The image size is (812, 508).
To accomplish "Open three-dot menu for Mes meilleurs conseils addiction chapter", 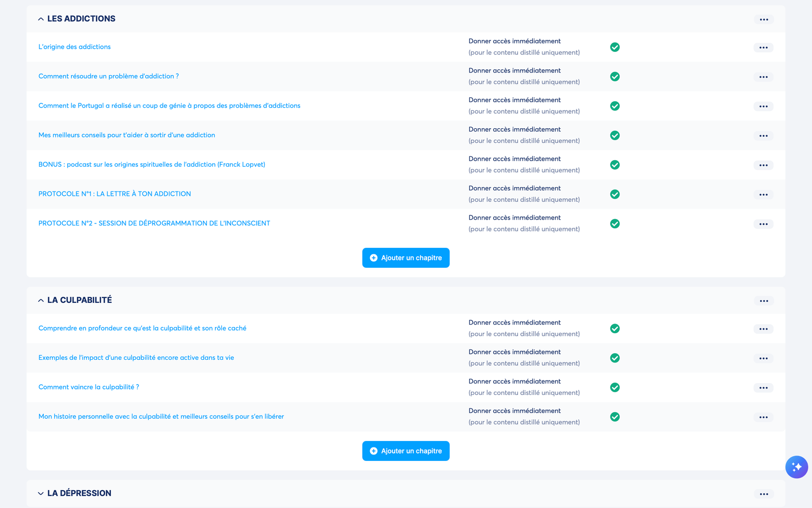I will (763, 136).
